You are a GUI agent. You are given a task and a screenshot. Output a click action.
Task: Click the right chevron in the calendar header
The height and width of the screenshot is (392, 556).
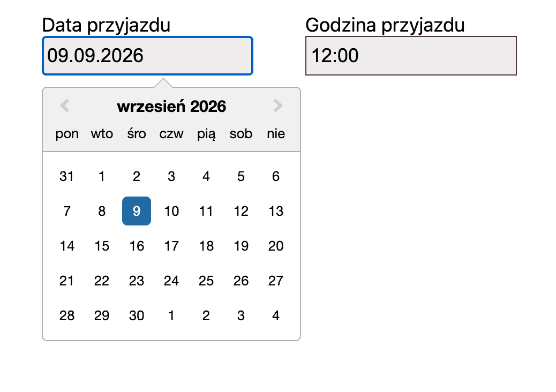coord(278,105)
